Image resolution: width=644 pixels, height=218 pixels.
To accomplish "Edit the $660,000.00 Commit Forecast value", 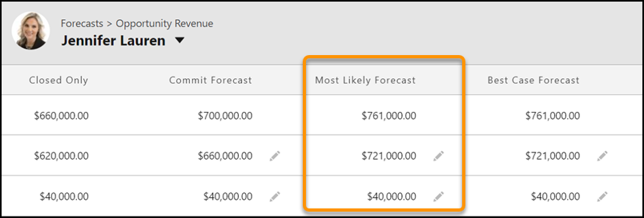I will (x=275, y=156).
